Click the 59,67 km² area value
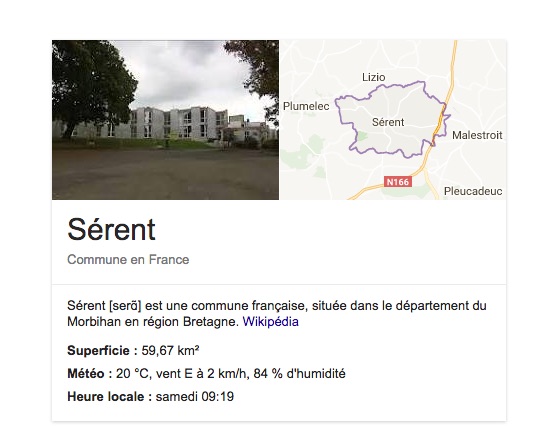The width and height of the screenshot is (535, 426). pyautogui.click(x=170, y=351)
